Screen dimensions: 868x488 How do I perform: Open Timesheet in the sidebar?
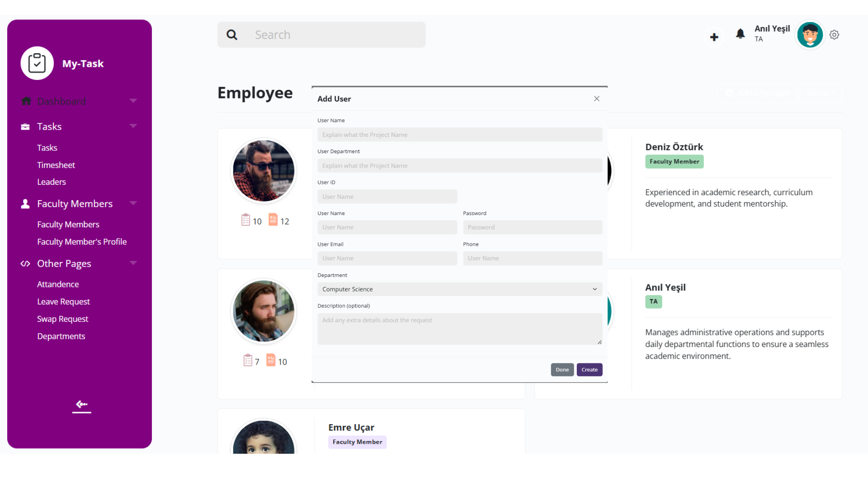(56, 165)
